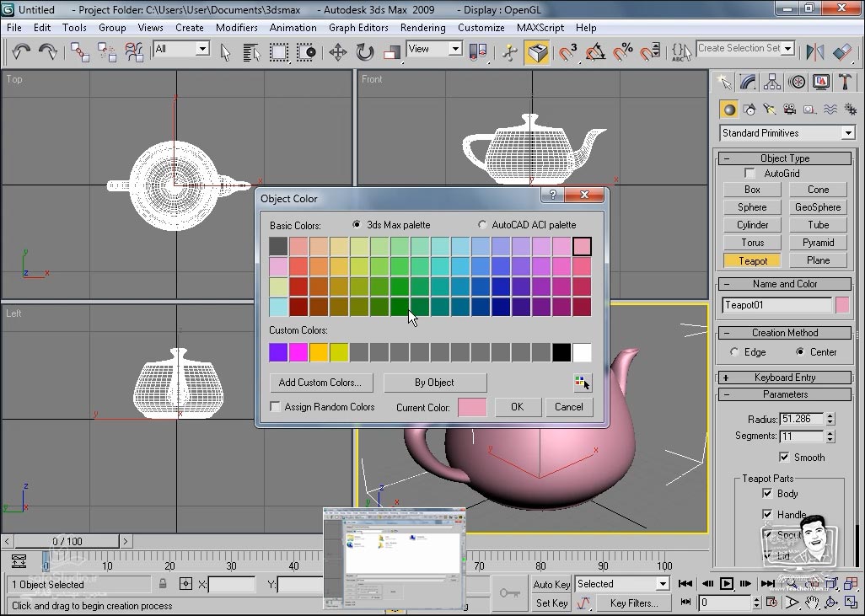Open the Modifiers menu
Viewport: 865px width, 616px height.
[236, 28]
